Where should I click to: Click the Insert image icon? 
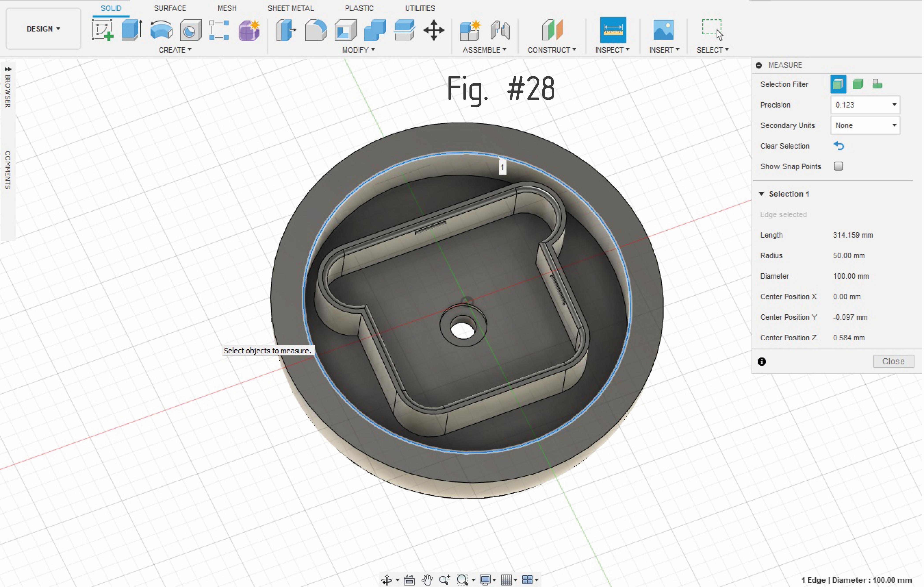click(663, 30)
